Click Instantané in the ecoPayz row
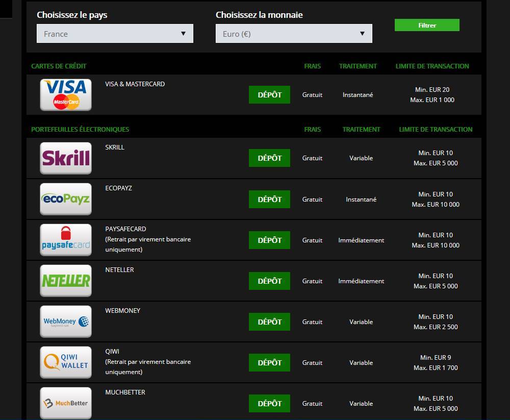The width and height of the screenshot is (510, 420). [361, 199]
